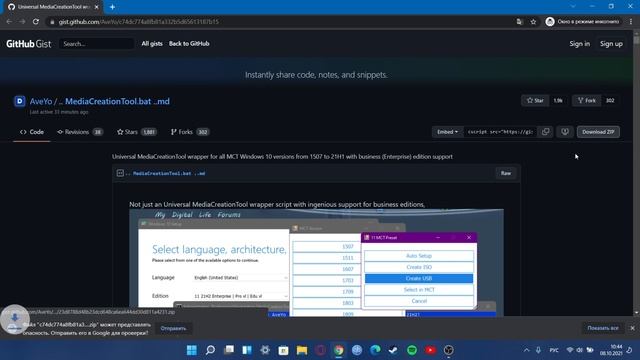
Task: Click the AveYo user avatar icon
Action: click(x=20, y=101)
